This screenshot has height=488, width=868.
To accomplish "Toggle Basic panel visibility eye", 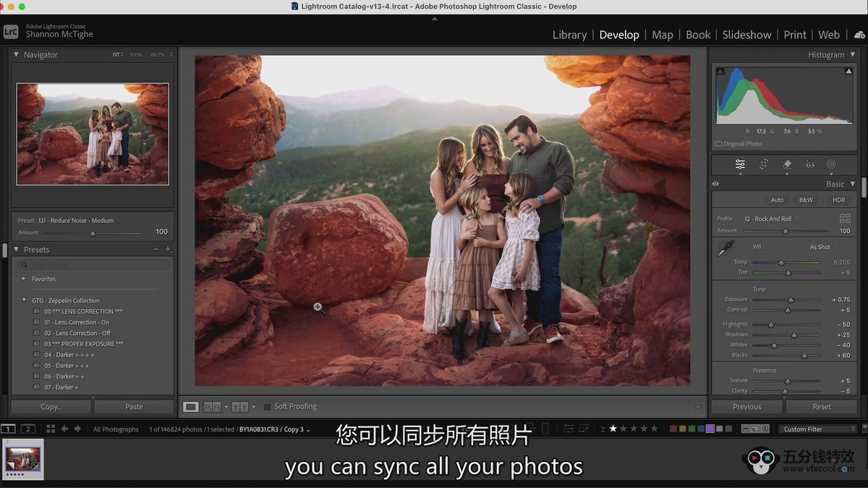I will tap(715, 184).
